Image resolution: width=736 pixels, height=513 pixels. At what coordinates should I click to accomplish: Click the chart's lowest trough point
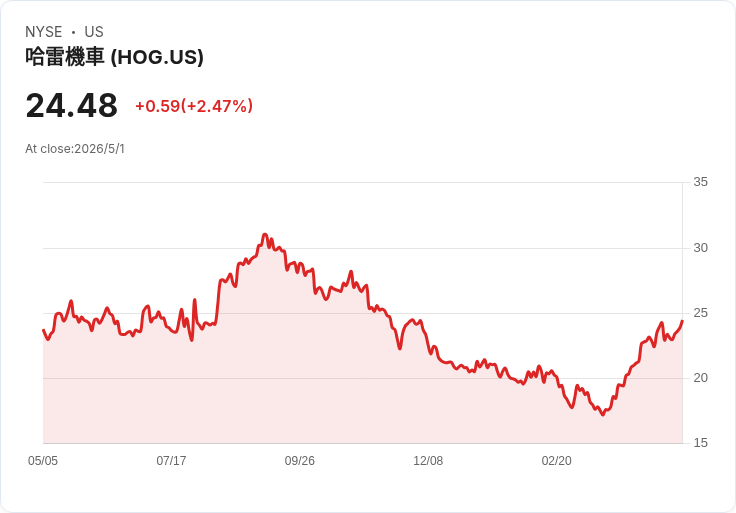pos(603,414)
